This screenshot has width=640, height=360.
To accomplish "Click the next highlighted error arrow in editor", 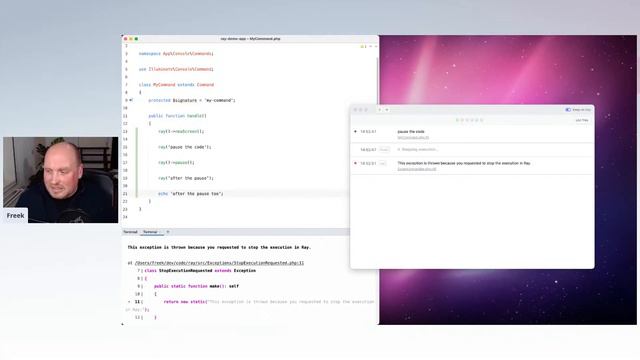I will pos(376,47).
